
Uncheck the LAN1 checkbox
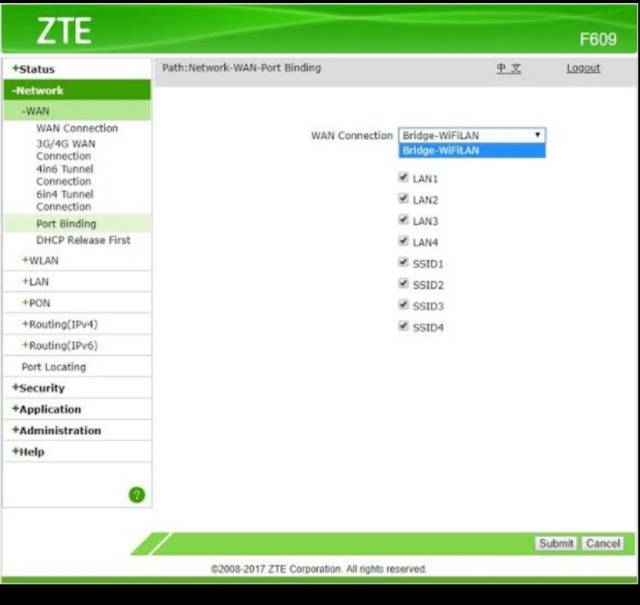pos(403,178)
